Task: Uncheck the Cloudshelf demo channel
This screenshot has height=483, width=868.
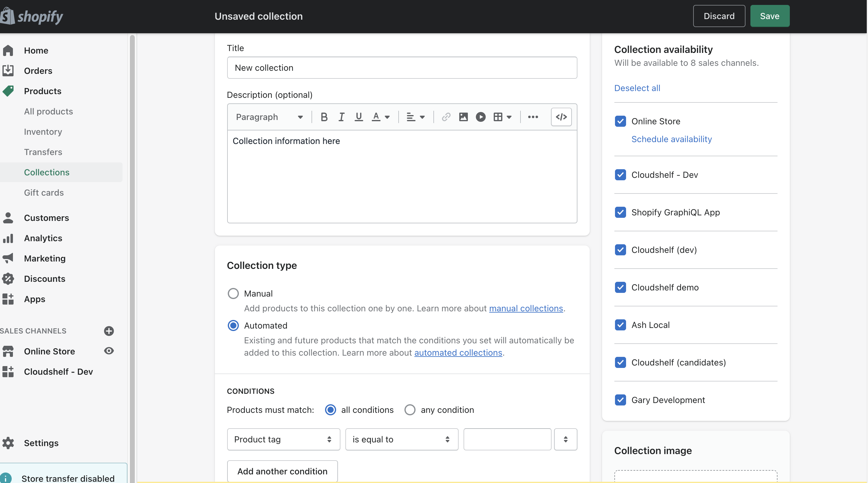Action: [620, 287]
